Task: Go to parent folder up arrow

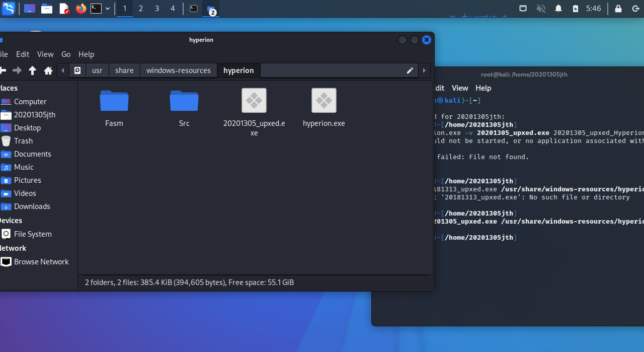Action: 32,71
